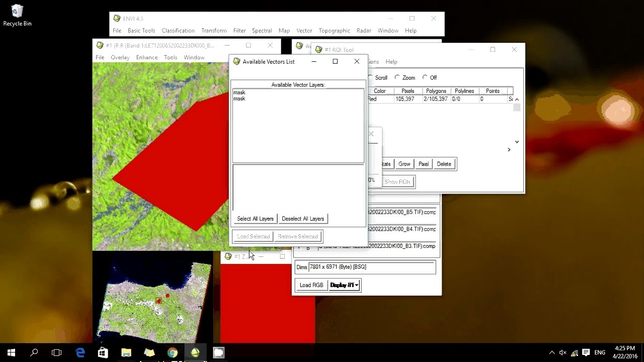Click the Polygons value 2/105,397
644x362 pixels.
click(436, 99)
